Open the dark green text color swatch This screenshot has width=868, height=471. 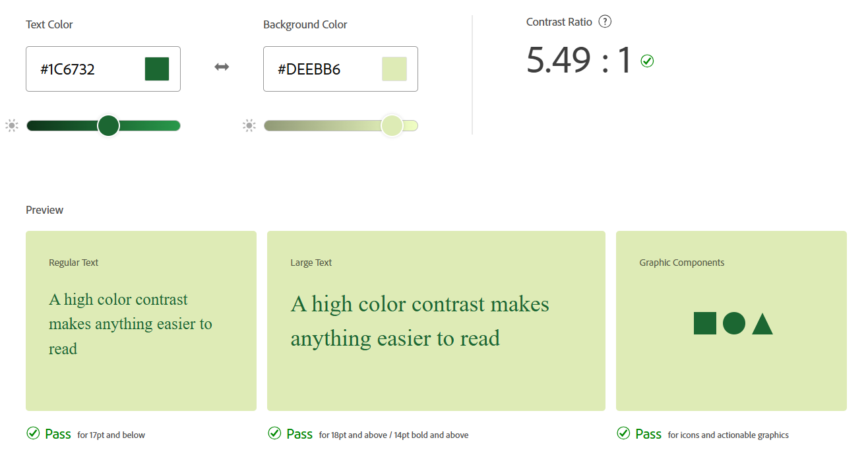coord(157,69)
